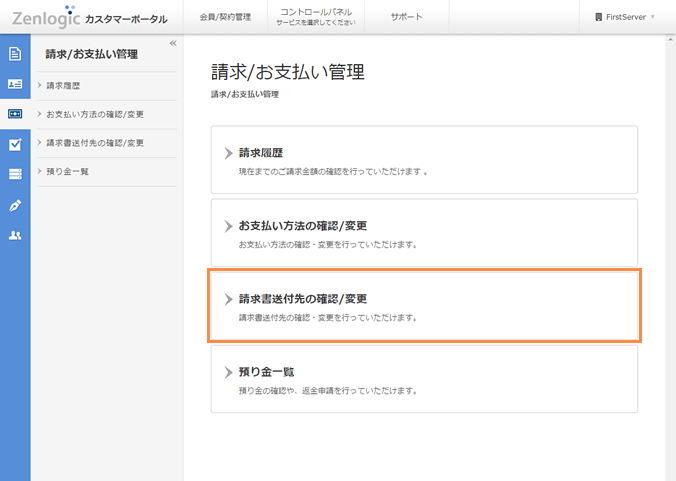This screenshot has width=676, height=481.
Task: Open the 請求履歴 card in main content
Action: point(424,160)
